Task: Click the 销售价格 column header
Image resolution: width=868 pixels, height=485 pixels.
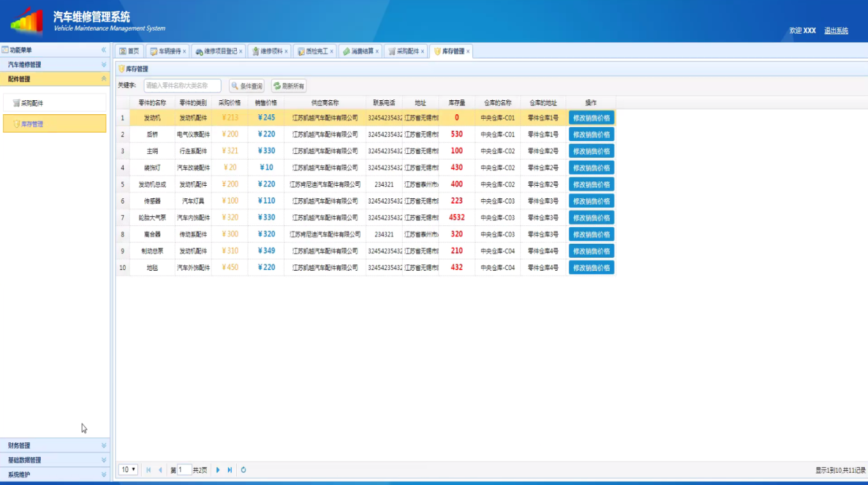Action: [x=266, y=103]
